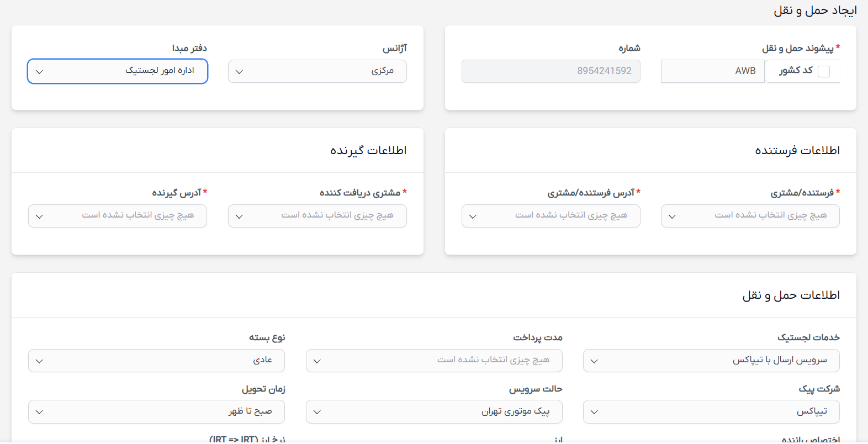Click chevron of آدرس گیرنده dropdown
The width and height of the screenshot is (868, 444).
pos(39,216)
